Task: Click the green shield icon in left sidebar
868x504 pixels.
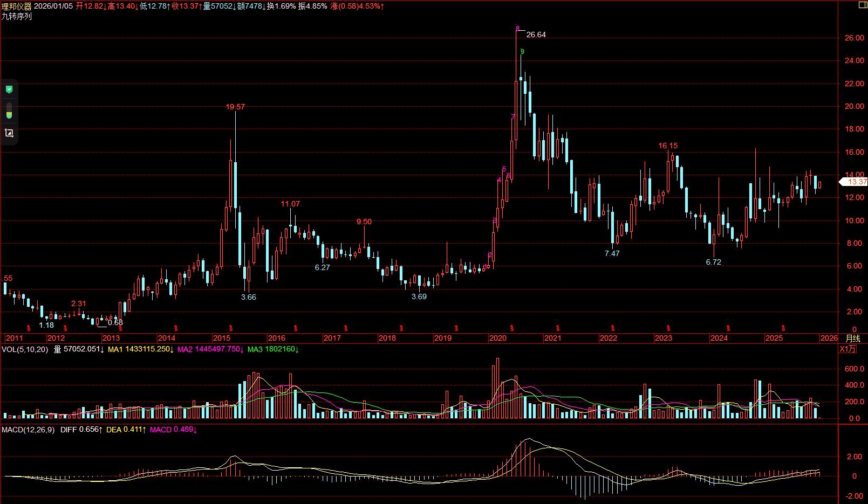Action: pos(9,89)
